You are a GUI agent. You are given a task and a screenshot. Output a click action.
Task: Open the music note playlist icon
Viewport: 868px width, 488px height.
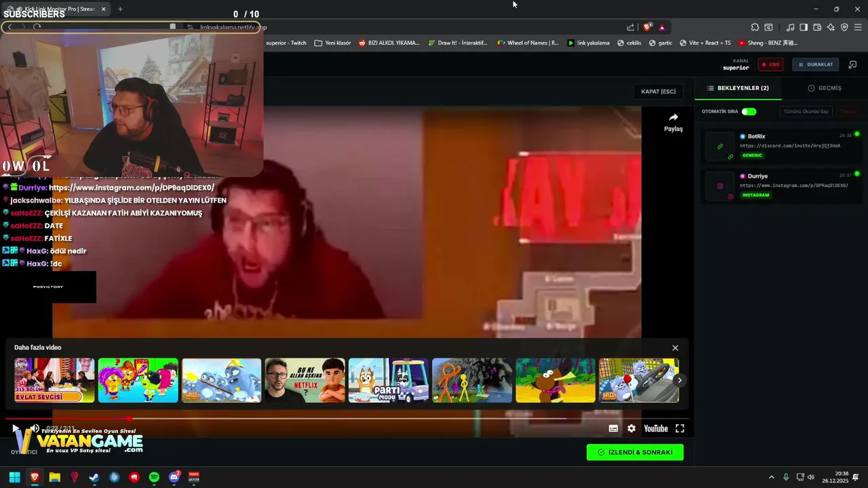pos(790,27)
